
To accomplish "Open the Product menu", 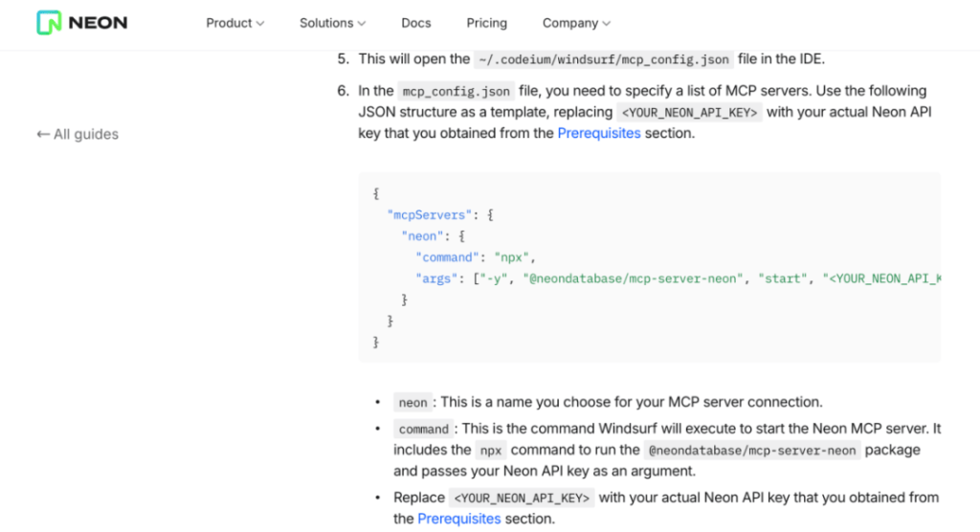I will [229, 23].
